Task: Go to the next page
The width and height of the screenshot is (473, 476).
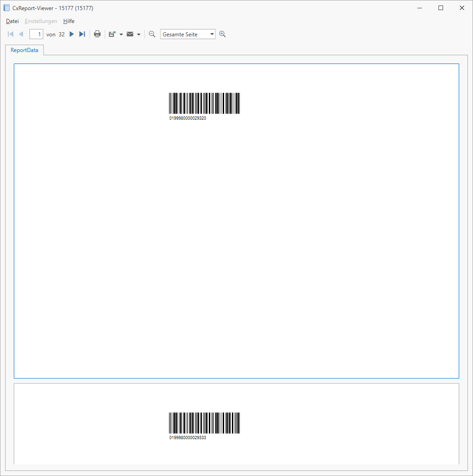Action: pyautogui.click(x=72, y=34)
